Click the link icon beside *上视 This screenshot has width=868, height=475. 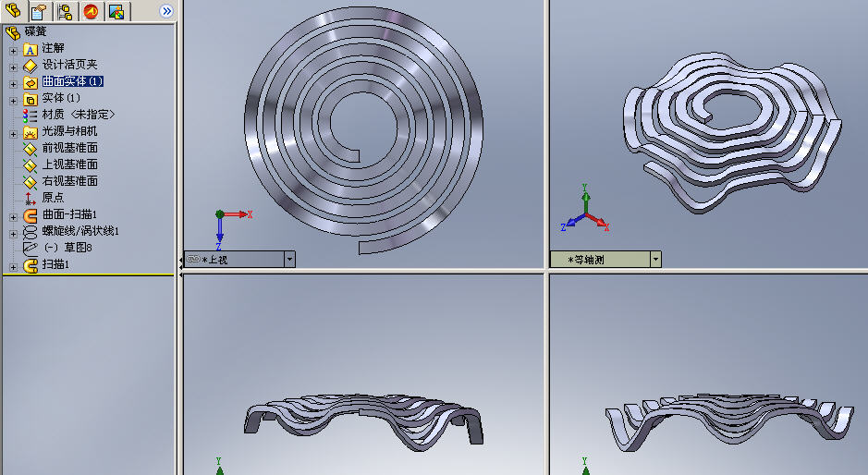coord(192,259)
